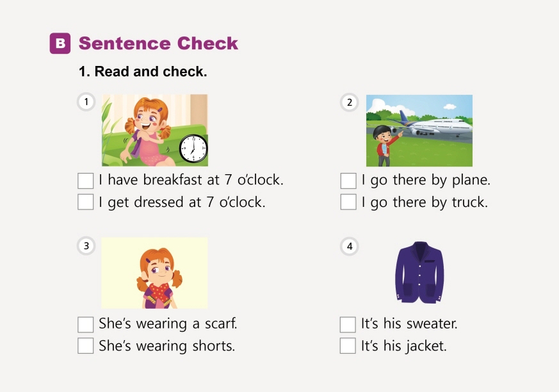Select the "She's wearing a scarf" checkbox

(86, 324)
